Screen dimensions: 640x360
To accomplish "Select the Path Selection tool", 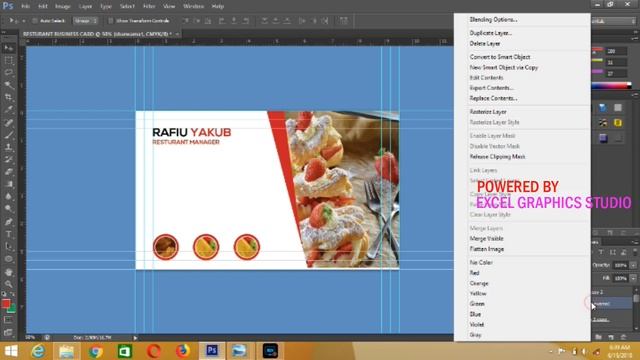I will tap(8, 247).
